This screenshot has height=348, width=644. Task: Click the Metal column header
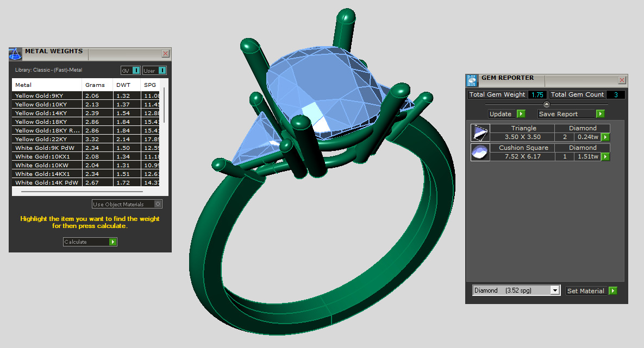click(47, 85)
